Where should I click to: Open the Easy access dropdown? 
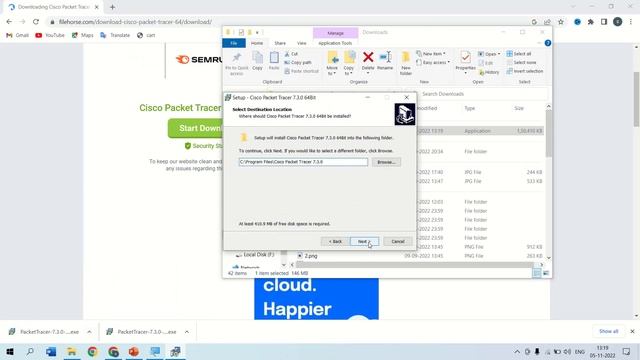point(433,62)
